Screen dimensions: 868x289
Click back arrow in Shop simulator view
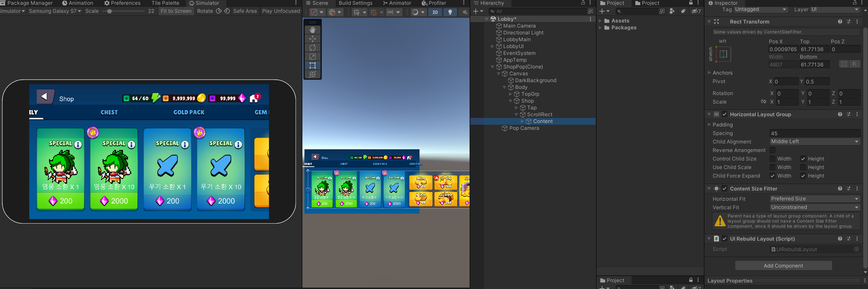click(45, 97)
